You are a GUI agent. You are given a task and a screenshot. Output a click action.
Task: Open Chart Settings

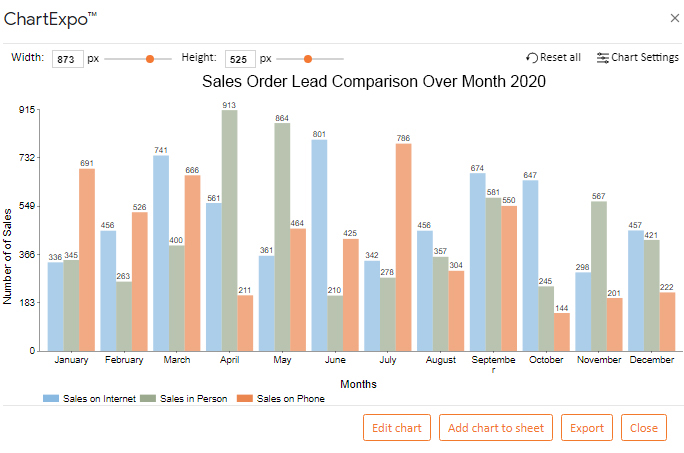[638, 58]
